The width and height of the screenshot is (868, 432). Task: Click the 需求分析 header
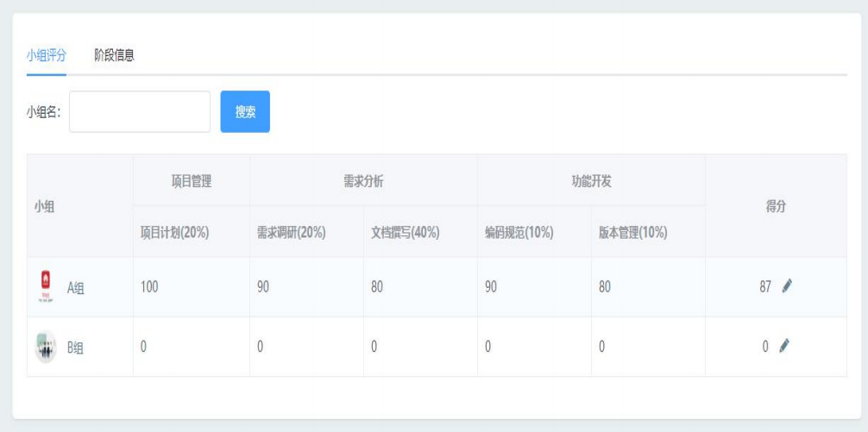click(364, 182)
